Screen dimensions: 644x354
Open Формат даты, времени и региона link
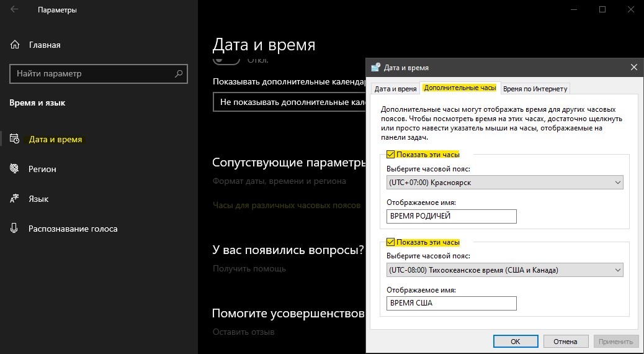[x=279, y=181]
